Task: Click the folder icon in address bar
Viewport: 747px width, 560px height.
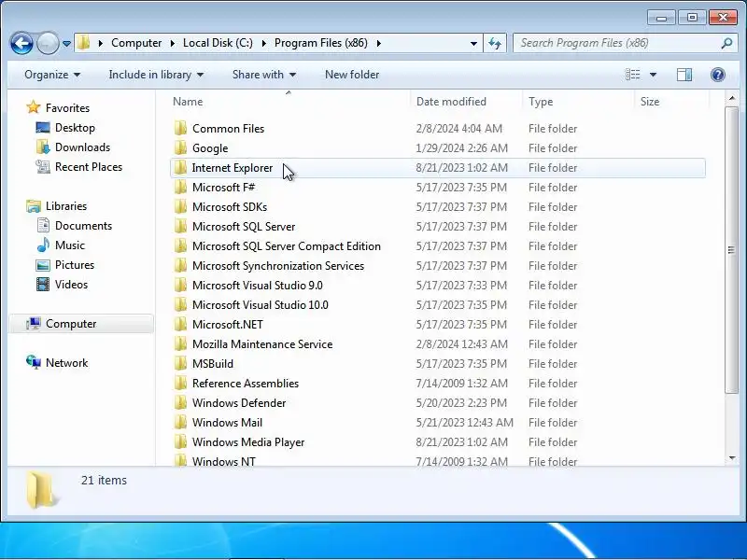Action: [83, 43]
